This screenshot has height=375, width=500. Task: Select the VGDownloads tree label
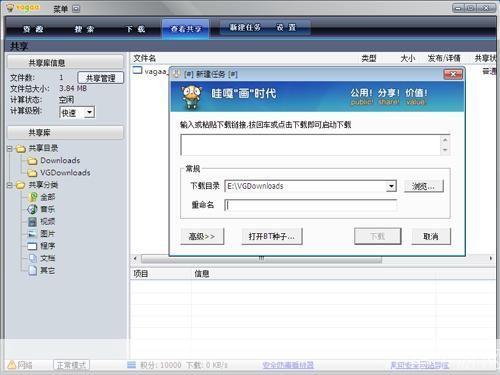click(65, 173)
